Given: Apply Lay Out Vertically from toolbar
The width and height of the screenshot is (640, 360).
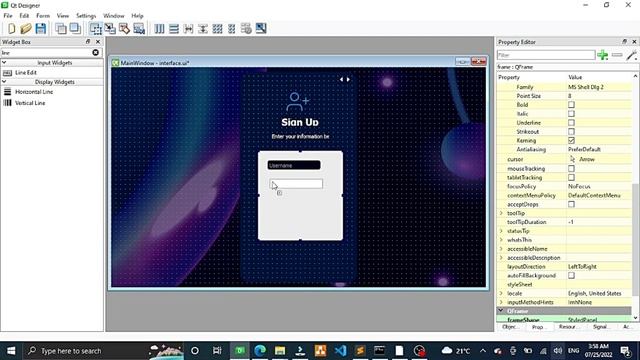Looking at the screenshot, I should coord(174,29).
